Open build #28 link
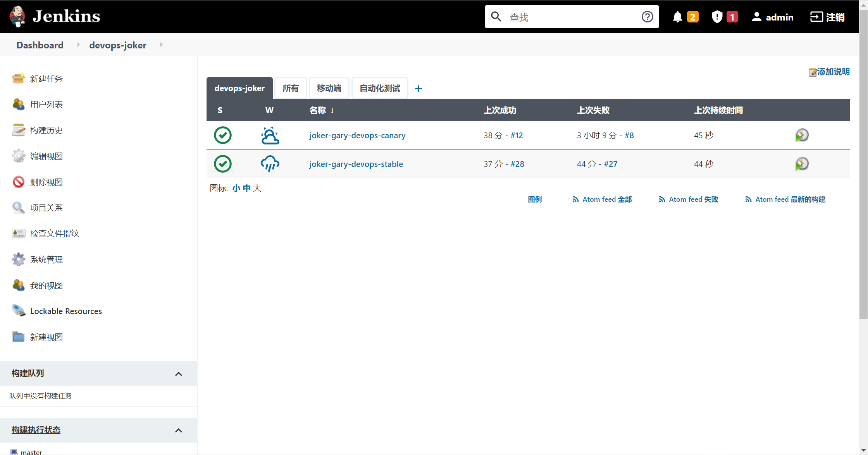868x455 pixels. point(517,164)
